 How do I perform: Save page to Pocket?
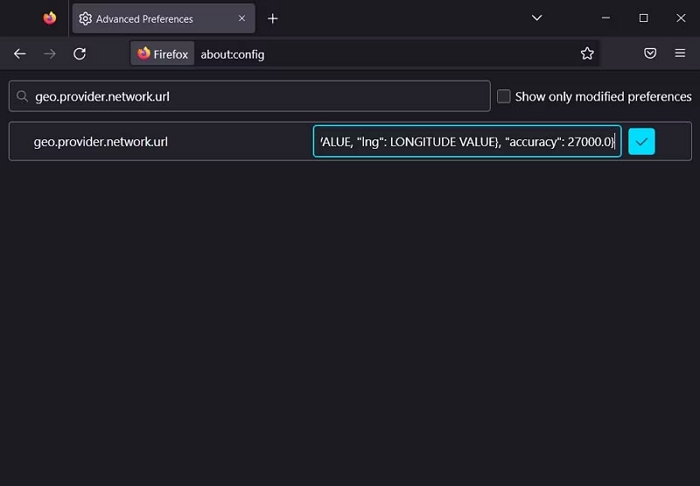click(650, 53)
